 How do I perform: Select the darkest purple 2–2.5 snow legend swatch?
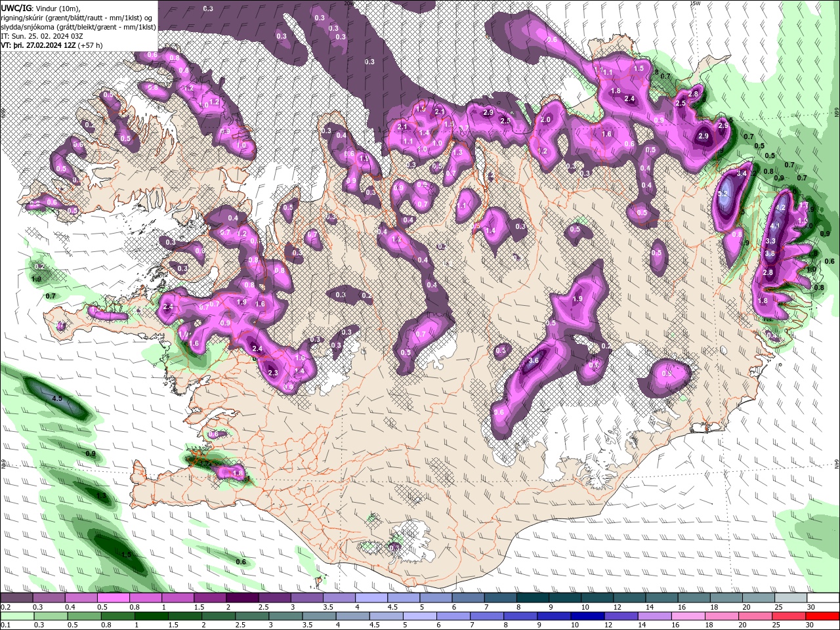pos(242,598)
